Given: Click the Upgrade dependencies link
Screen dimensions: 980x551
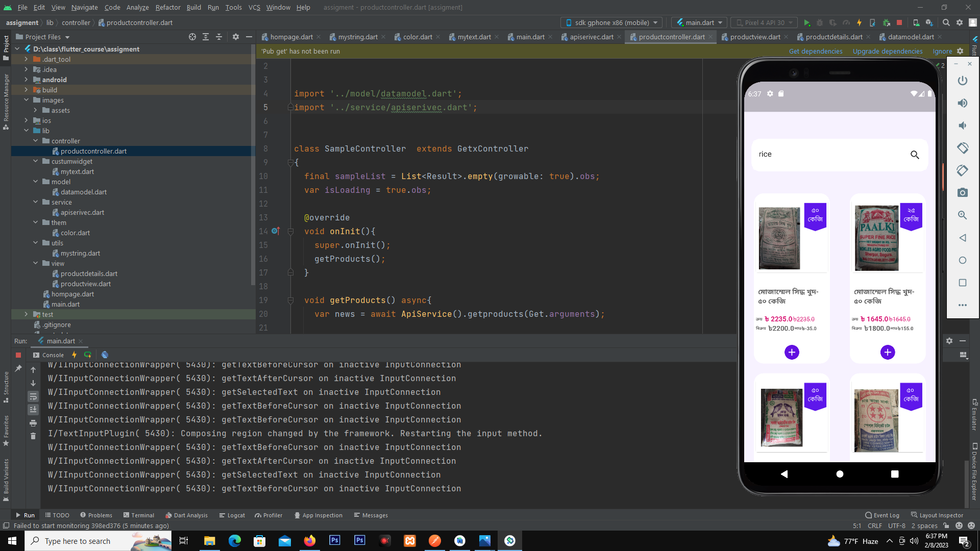Looking at the screenshot, I should (887, 52).
